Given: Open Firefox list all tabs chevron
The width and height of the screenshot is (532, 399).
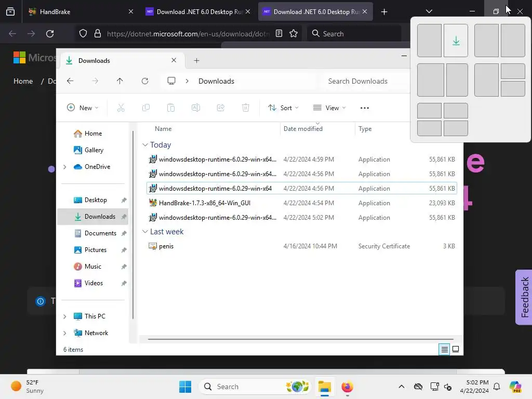Looking at the screenshot, I should tap(429, 11).
